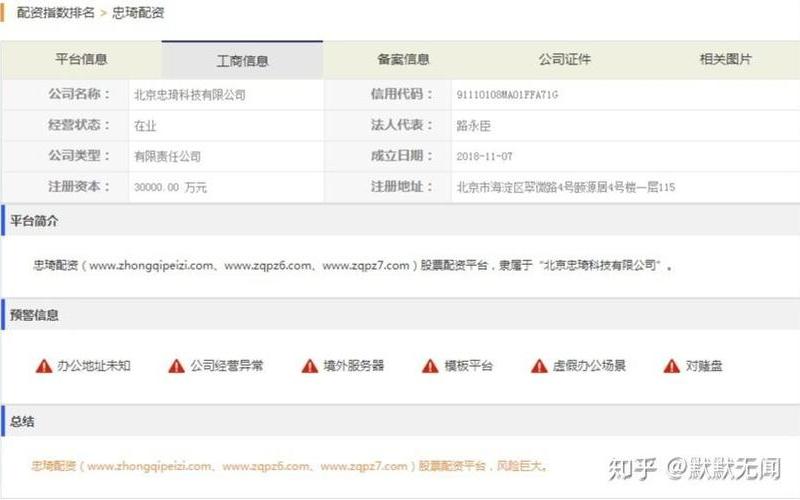Viewport: 800px width, 500px height.
Task: Open the 平台信息 tab
Action: (81, 60)
